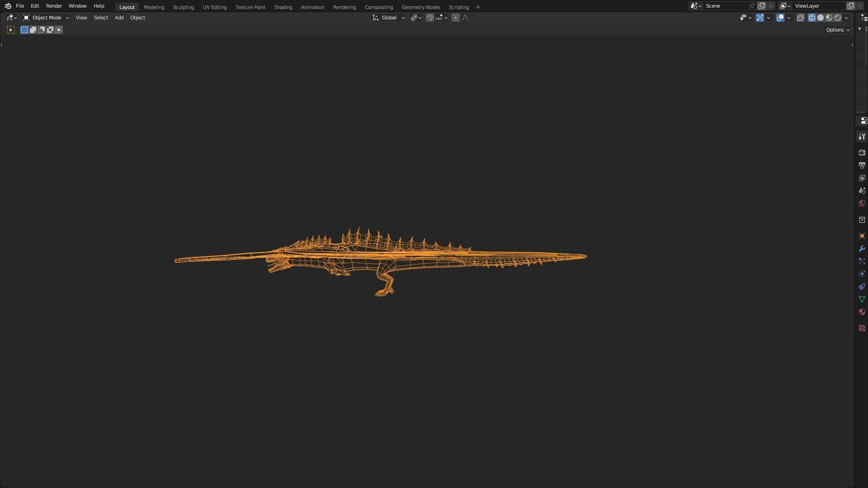Image resolution: width=868 pixels, height=488 pixels.
Task: Switch to the Sculpting workspace tab
Action: [x=183, y=7]
